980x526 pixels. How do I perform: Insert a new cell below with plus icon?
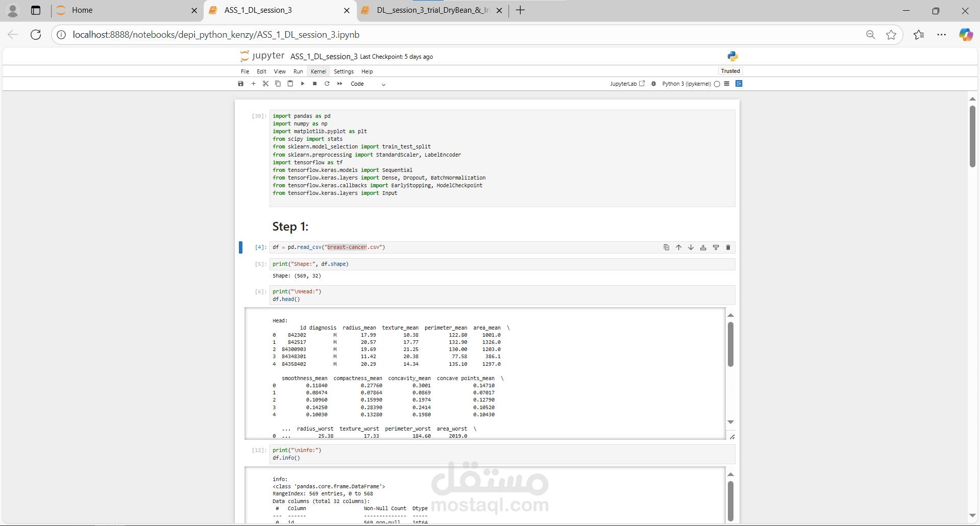(x=253, y=84)
